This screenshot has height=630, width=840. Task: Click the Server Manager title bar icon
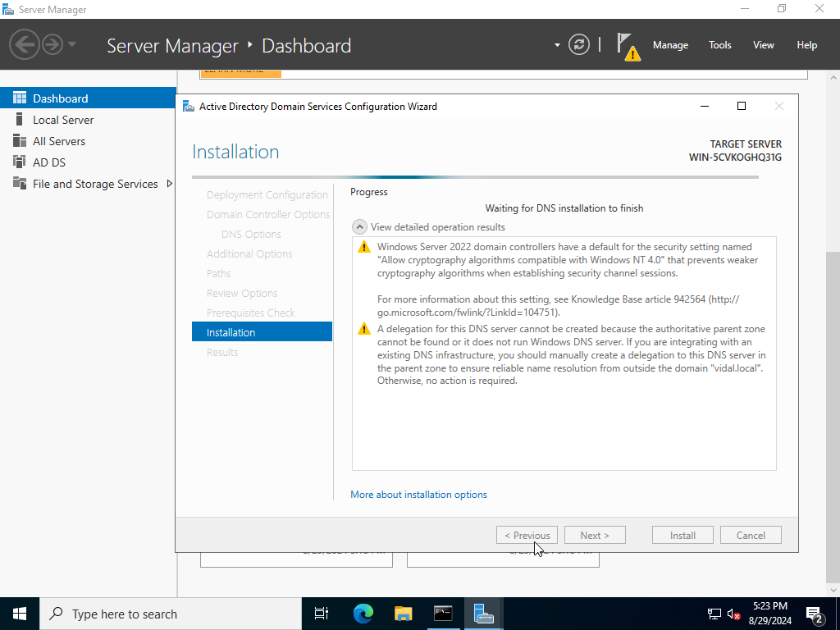tap(8, 9)
